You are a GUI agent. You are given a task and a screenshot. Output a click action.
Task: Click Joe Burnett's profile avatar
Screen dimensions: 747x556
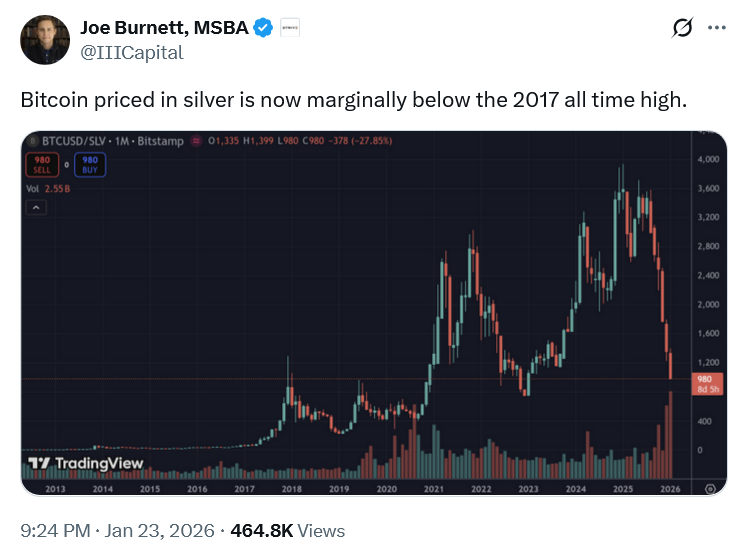pyautogui.click(x=43, y=39)
